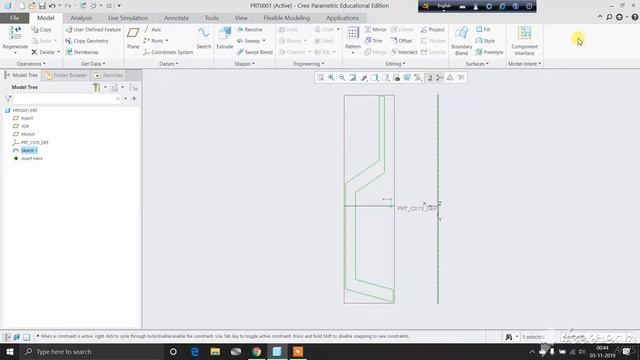The width and height of the screenshot is (640, 360).
Task: Switch to the View tab
Action: [x=241, y=18]
